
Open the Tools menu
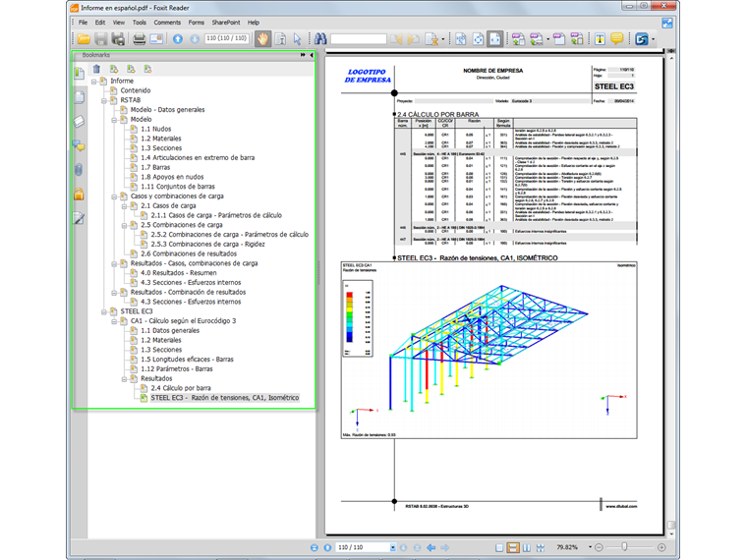tap(140, 23)
